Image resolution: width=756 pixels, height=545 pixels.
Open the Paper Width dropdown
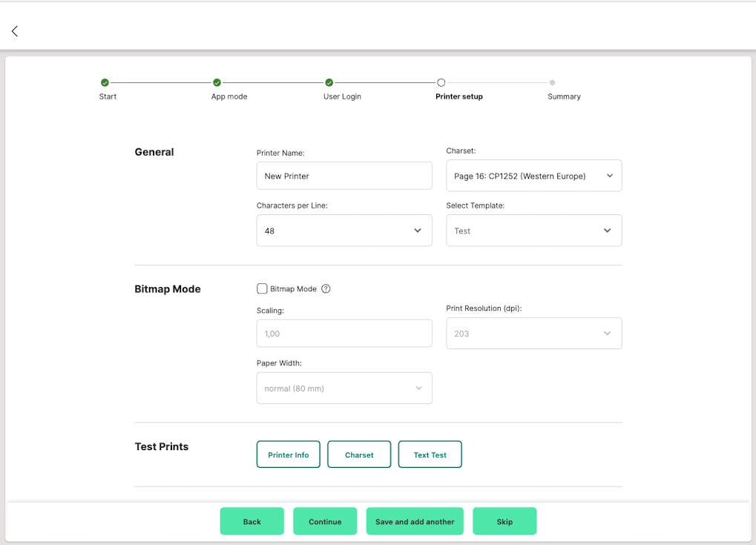tap(344, 389)
